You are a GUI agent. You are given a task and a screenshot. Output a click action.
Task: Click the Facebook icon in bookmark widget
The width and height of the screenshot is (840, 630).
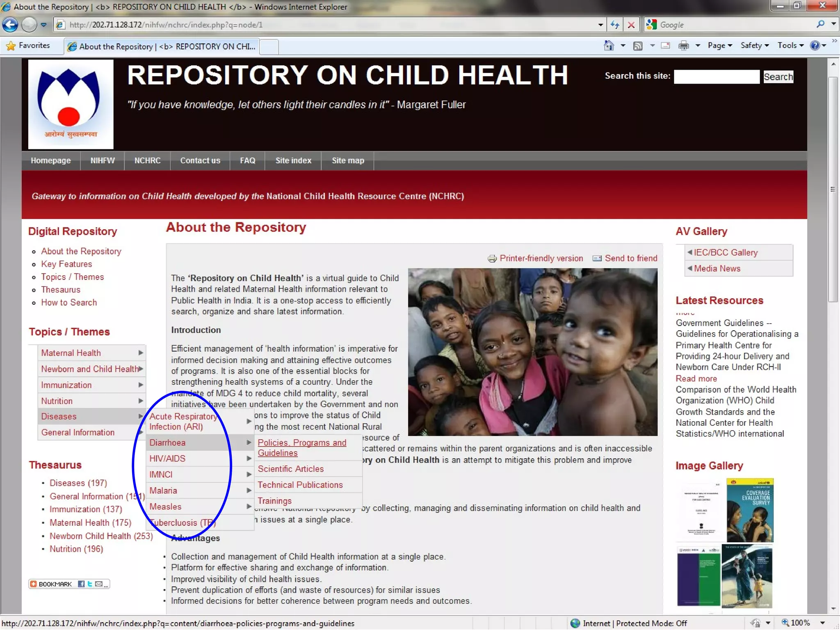[81, 584]
